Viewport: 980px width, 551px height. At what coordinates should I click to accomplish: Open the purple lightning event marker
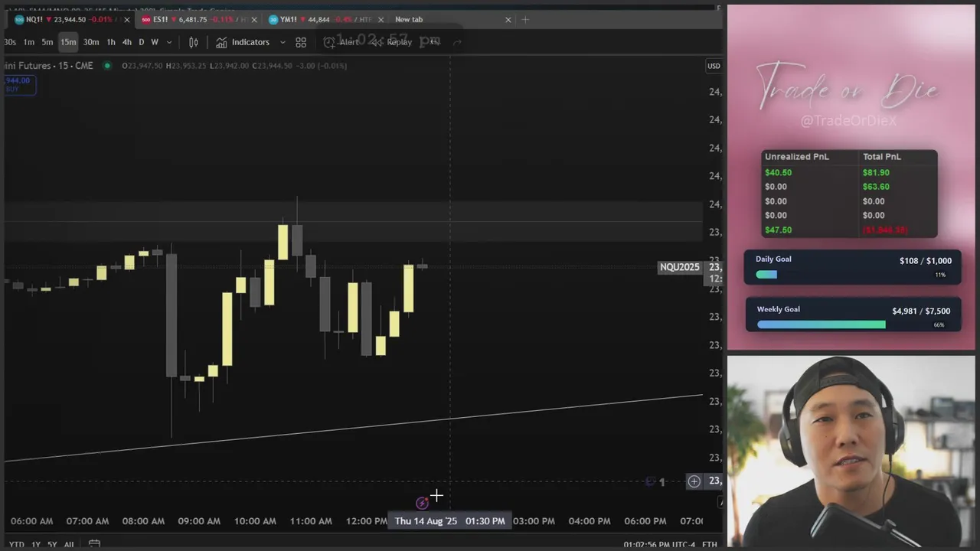click(422, 503)
